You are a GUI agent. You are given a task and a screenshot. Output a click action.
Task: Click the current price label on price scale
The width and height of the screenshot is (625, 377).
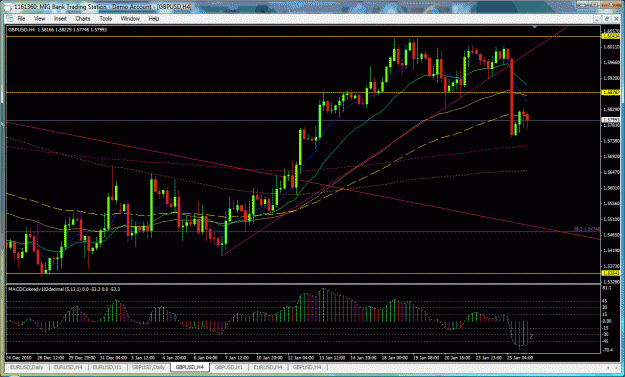pos(611,120)
